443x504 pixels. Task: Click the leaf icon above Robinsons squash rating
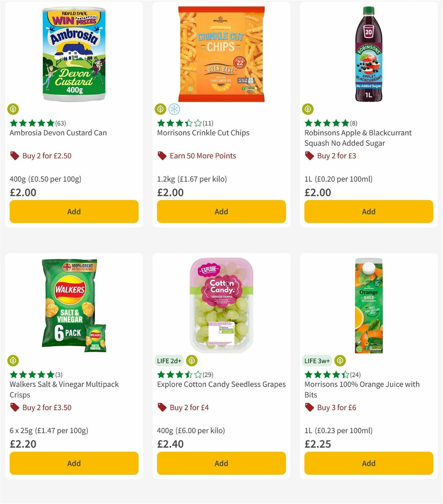(x=308, y=109)
